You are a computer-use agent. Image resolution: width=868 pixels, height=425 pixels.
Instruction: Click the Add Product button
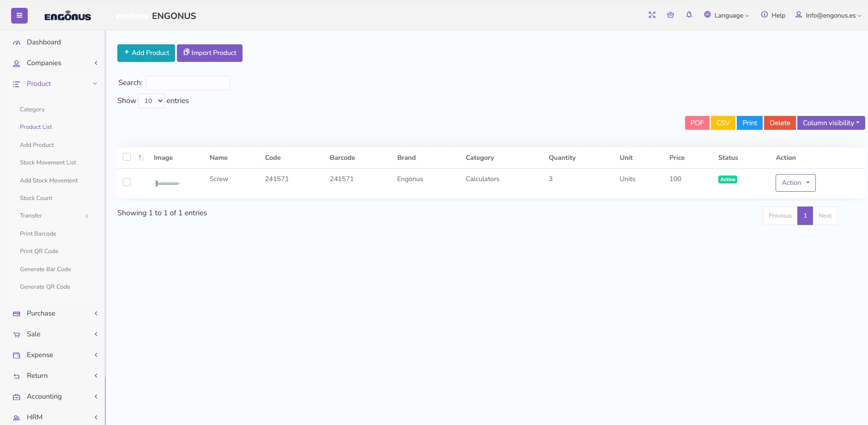pyautogui.click(x=146, y=53)
